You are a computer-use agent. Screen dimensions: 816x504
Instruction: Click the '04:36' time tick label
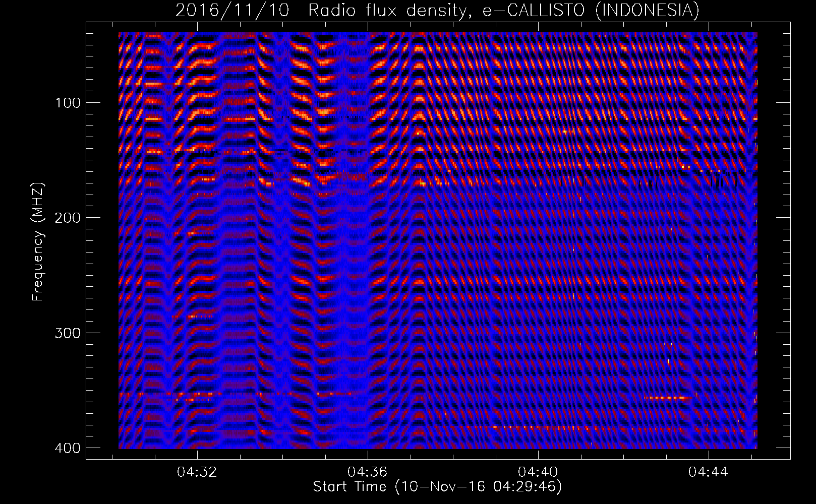coord(368,472)
